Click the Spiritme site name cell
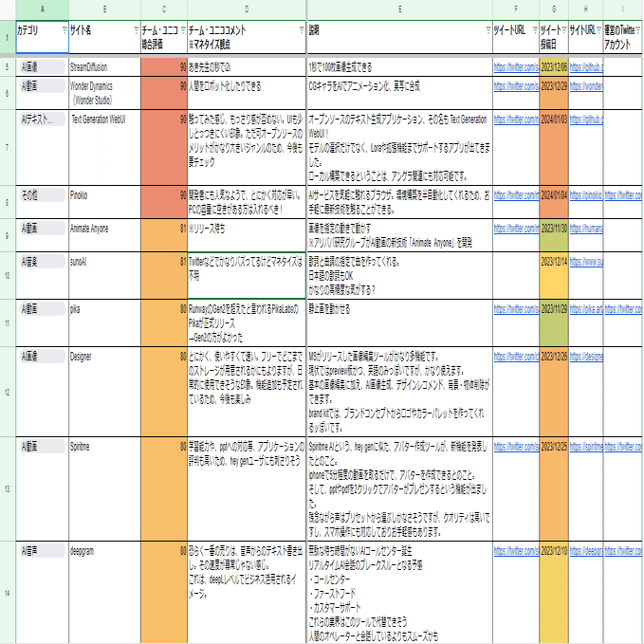Viewport: 644px width, 644px height. [104, 489]
